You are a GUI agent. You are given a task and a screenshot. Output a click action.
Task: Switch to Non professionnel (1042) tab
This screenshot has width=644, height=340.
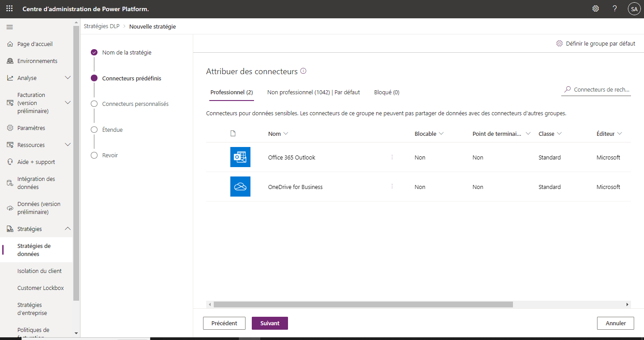(314, 92)
